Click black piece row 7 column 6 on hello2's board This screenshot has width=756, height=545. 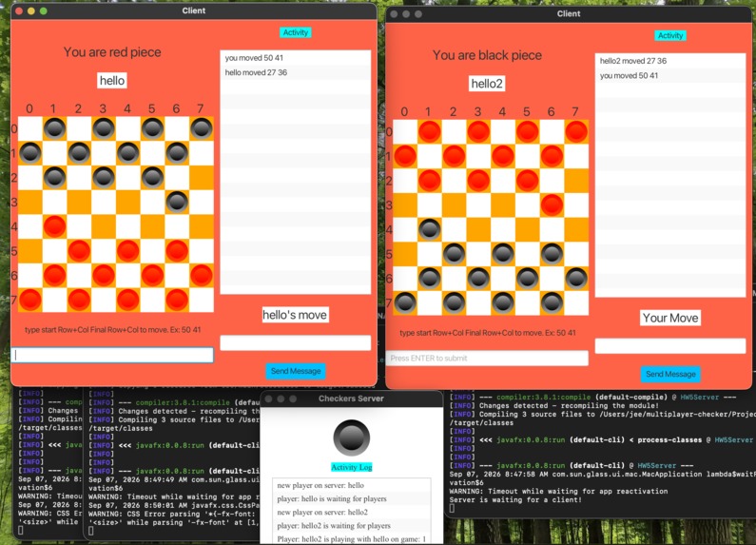pos(552,302)
